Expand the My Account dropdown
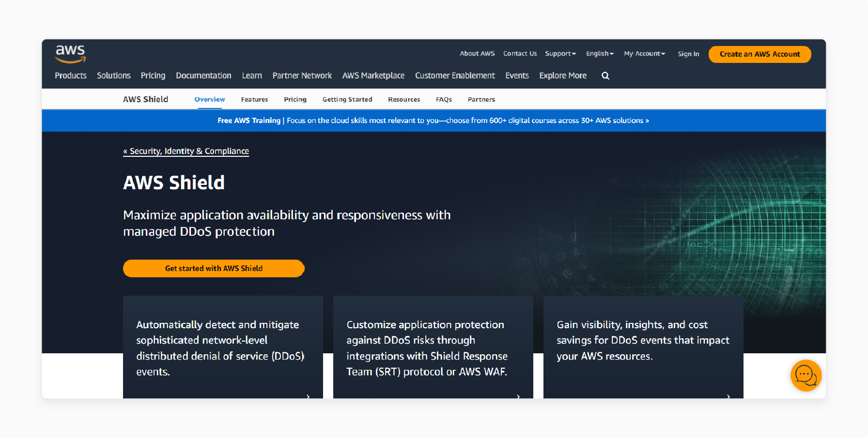Image resolution: width=868 pixels, height=438 pixels. point(644,54)
